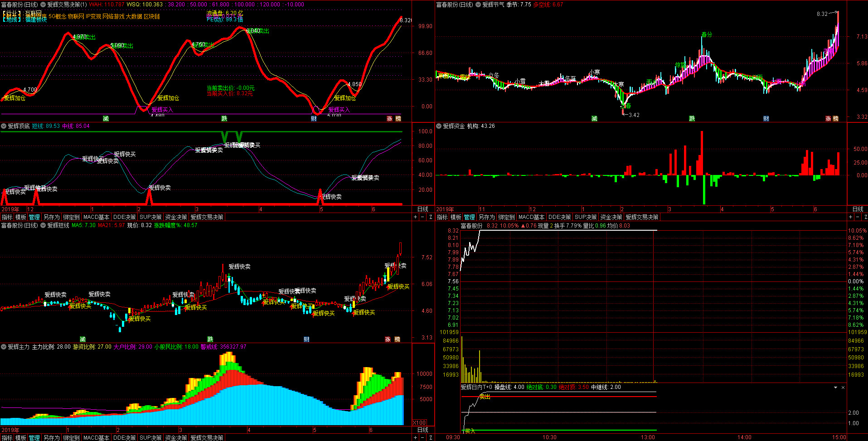
Task: Open the 爱辉短线 indicator dropdown arrow
Action: point(43,225)
